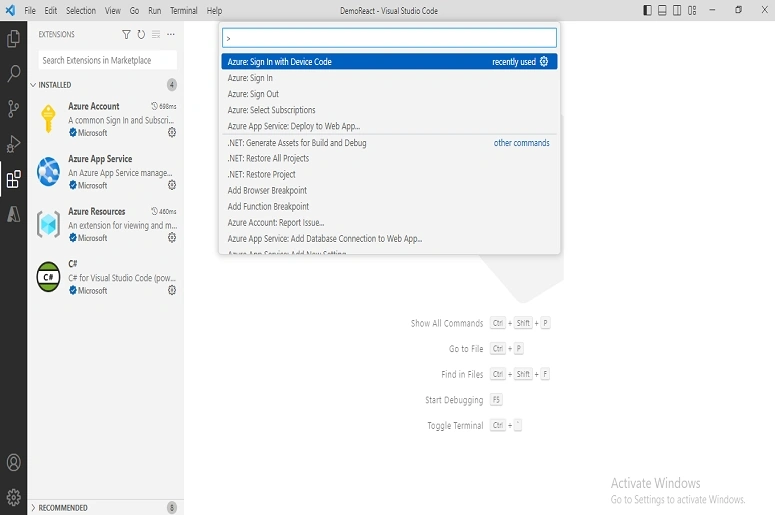Select .NET: Restore Project command
This screenshot has width=775, height=515.
[x=389, y=174]
